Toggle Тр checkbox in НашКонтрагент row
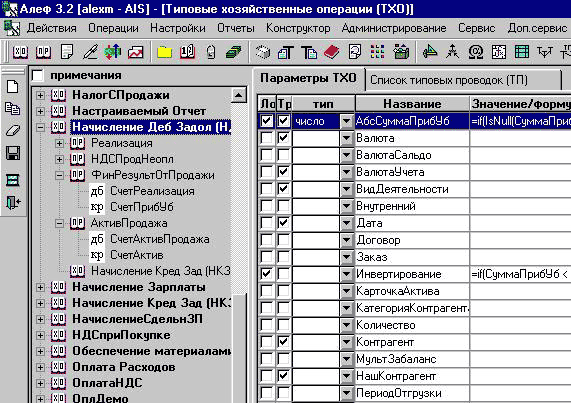571x403 pixels. click(284, 376)
